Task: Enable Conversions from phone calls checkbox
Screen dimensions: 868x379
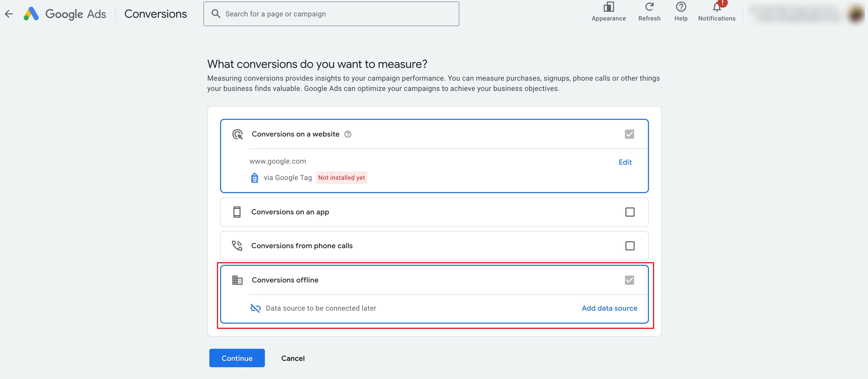Action: 630,246
